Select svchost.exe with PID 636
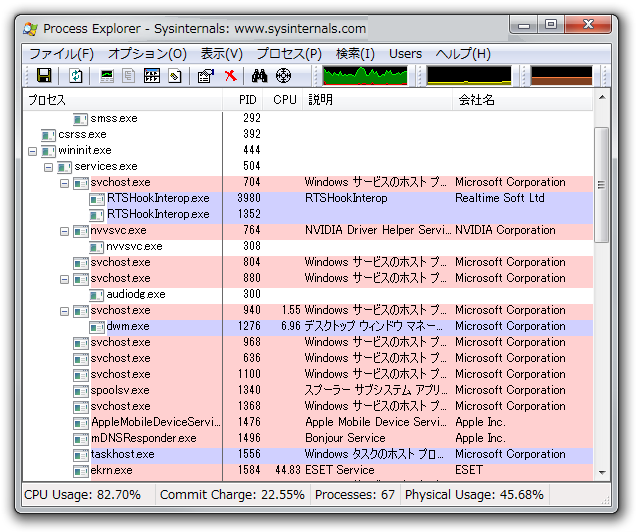This screenshot has width=637, height=532. coord(308,359)
